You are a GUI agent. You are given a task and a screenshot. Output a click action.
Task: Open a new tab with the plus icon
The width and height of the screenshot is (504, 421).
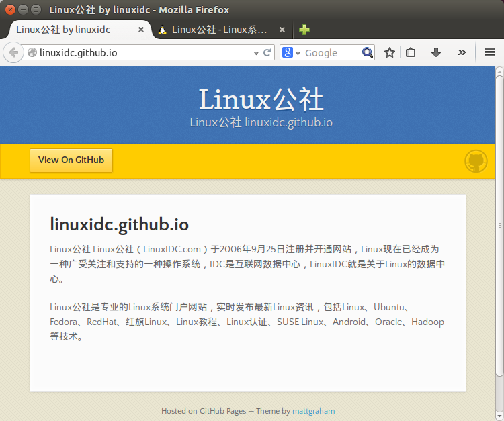304,30
